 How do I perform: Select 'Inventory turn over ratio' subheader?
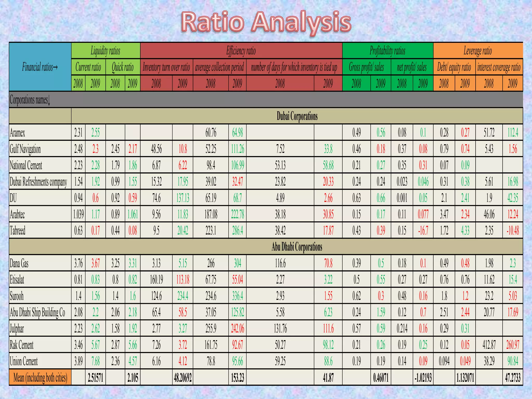point(166,67)
